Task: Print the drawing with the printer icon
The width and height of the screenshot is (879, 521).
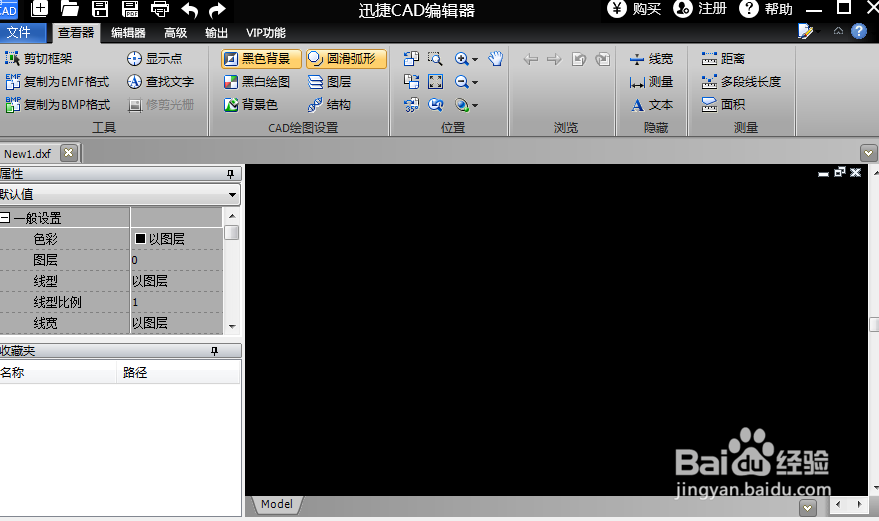Action: tap(160, 9)
